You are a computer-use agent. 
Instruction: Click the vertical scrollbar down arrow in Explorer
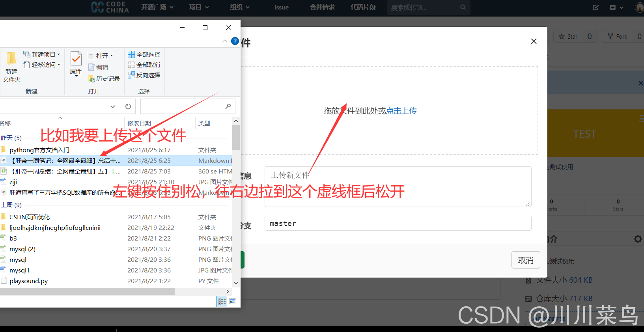point(236,283)
